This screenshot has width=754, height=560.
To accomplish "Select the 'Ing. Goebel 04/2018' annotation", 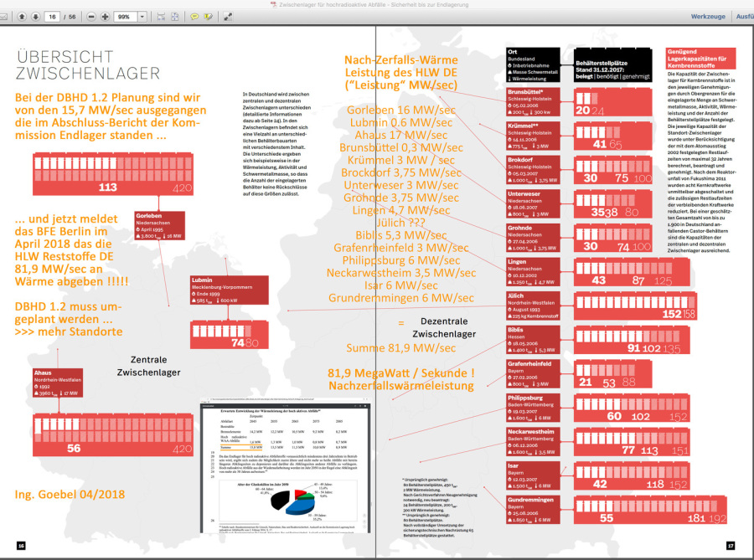I will point(70,494).
